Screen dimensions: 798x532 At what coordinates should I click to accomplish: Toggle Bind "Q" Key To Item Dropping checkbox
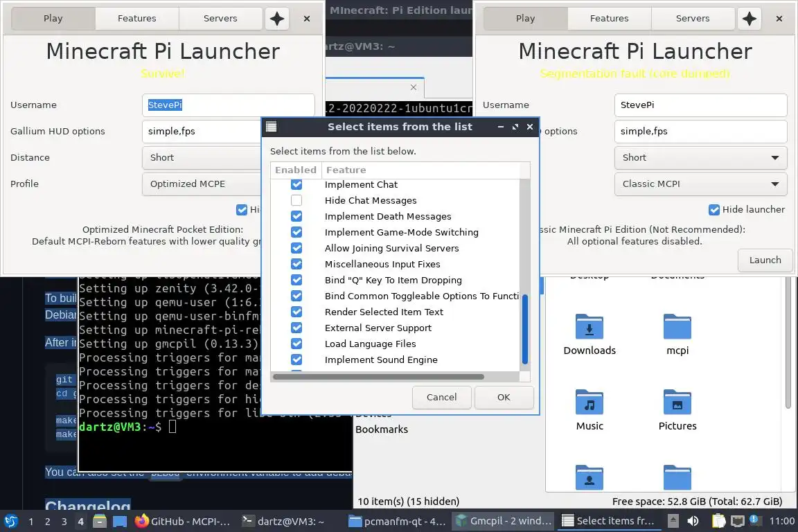296,280
